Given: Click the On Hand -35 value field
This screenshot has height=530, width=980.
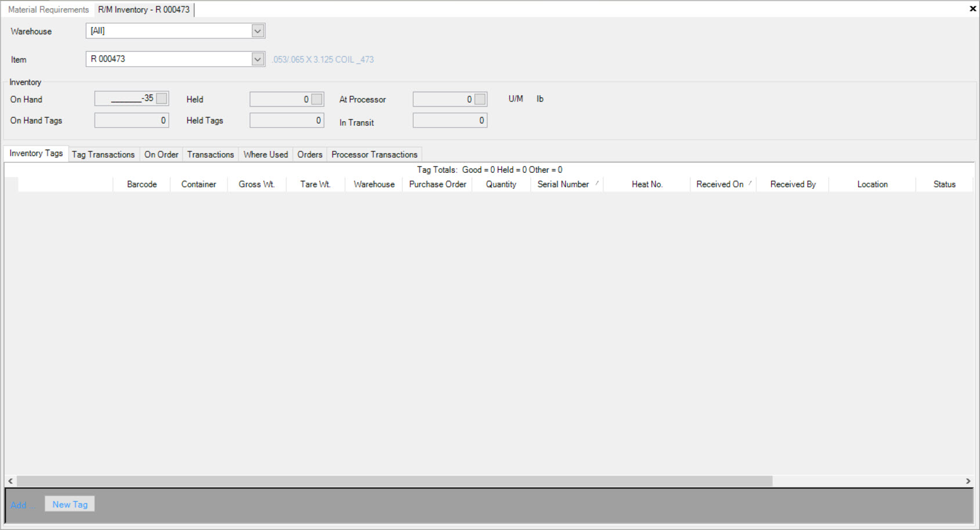Looking at the screenshot, I should point(132,99).
